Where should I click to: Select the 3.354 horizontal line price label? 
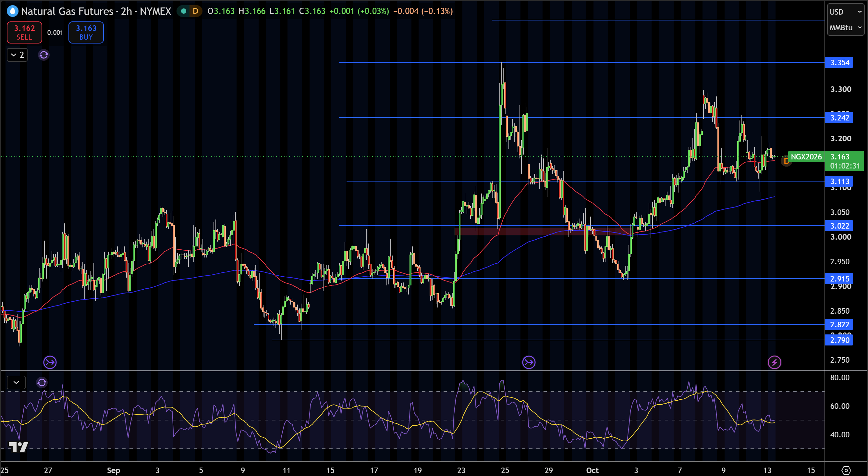[x=839, y=62]
